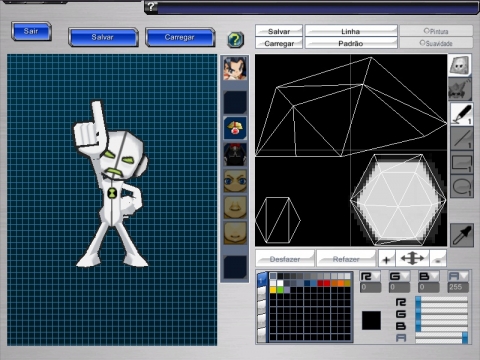Select the straight line drawing tool
Screen dimensions: 480x360
[x=461, y=138]
